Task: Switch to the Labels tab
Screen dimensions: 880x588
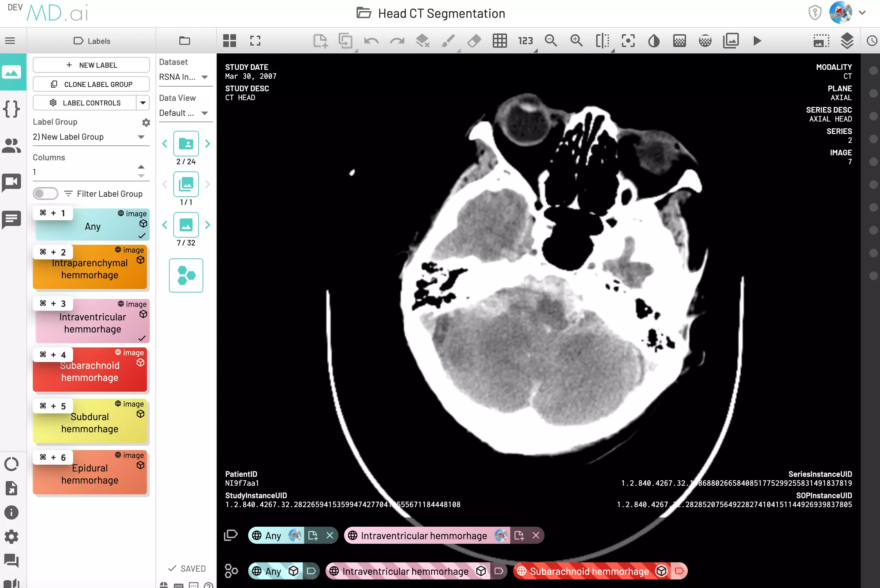Action: [x=92, y=41]
